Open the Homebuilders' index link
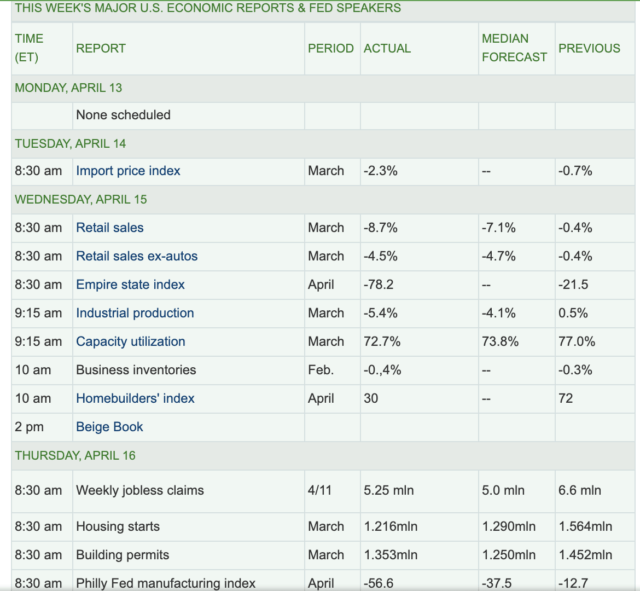Viewport: 640px width, 591px height. click(x=135, y=399)
